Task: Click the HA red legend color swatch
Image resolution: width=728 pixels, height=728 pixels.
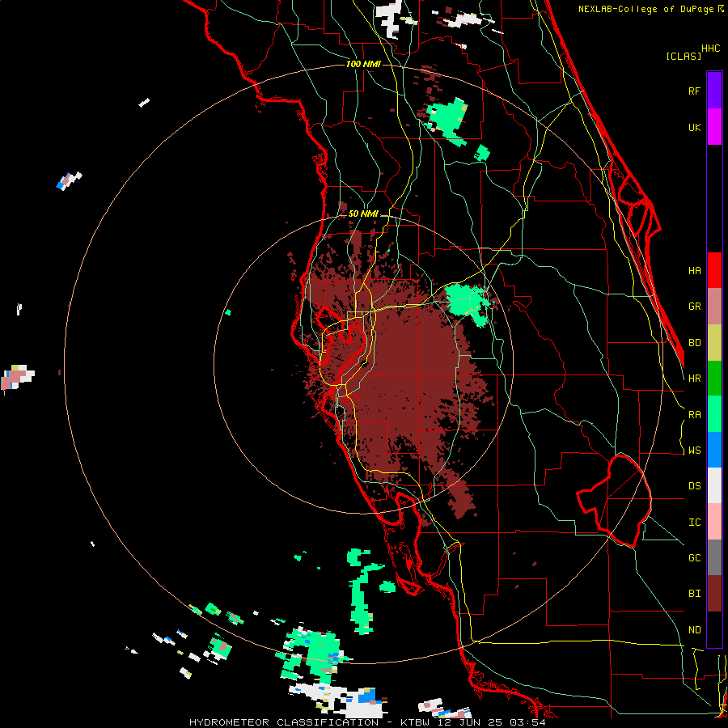Action: [x=714, y=270]
